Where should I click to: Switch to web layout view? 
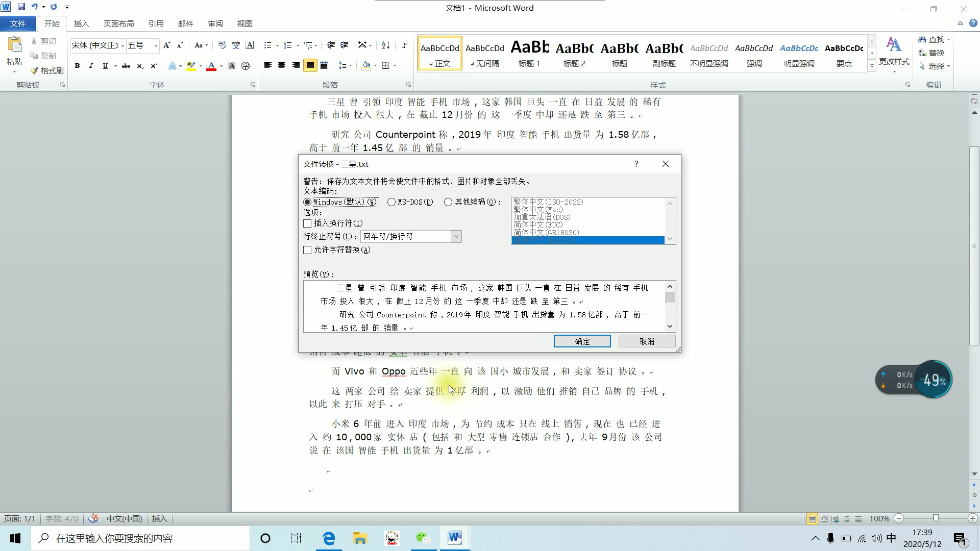[x=835, y=519]
